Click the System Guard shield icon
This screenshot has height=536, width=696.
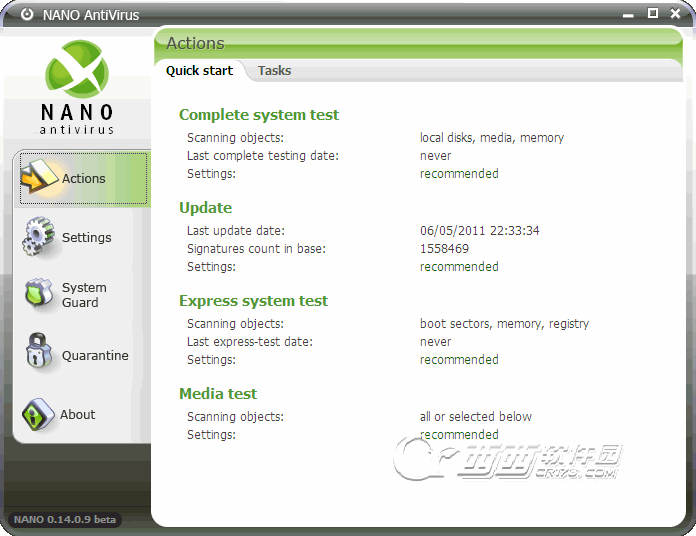pos(39,293)
